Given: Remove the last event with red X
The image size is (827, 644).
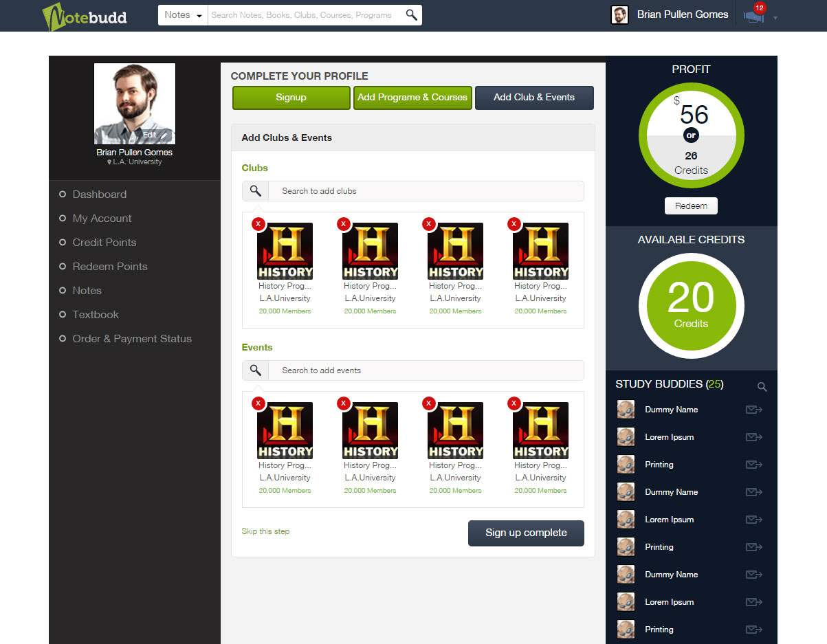Looking at the screenshot, I should pyautogui.click(x=514, y=403).
